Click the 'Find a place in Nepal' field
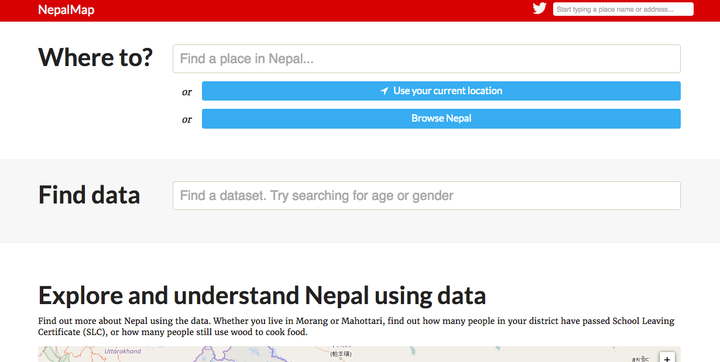The height and width of the screenshot is (362, 720). (x=427, y=59)
